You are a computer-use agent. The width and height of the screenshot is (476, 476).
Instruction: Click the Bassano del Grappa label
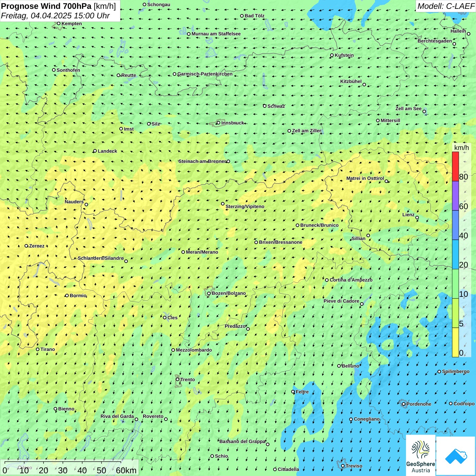pyautogui.click(x=242, y=441)
